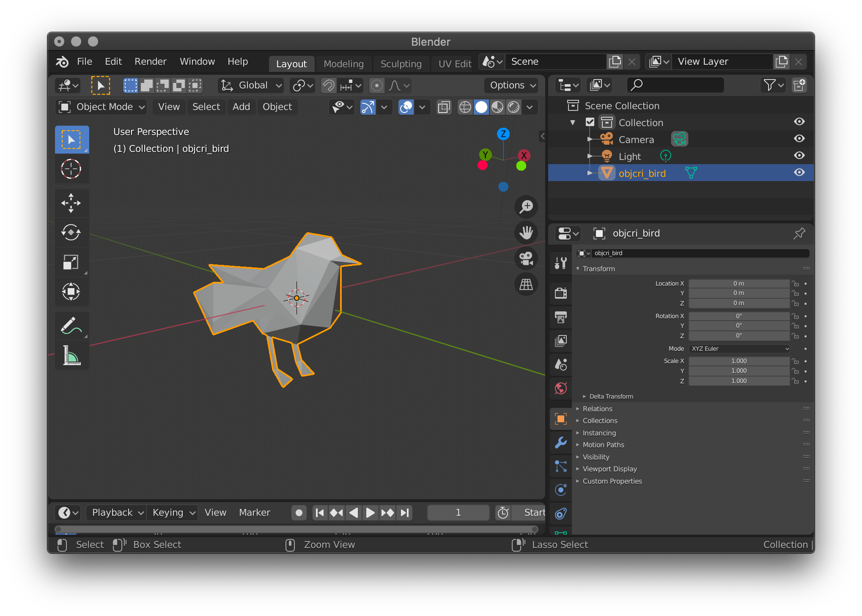Screen dimensions: 862x616
Task: Click the Scale X value slider
Action: [739, 360]
